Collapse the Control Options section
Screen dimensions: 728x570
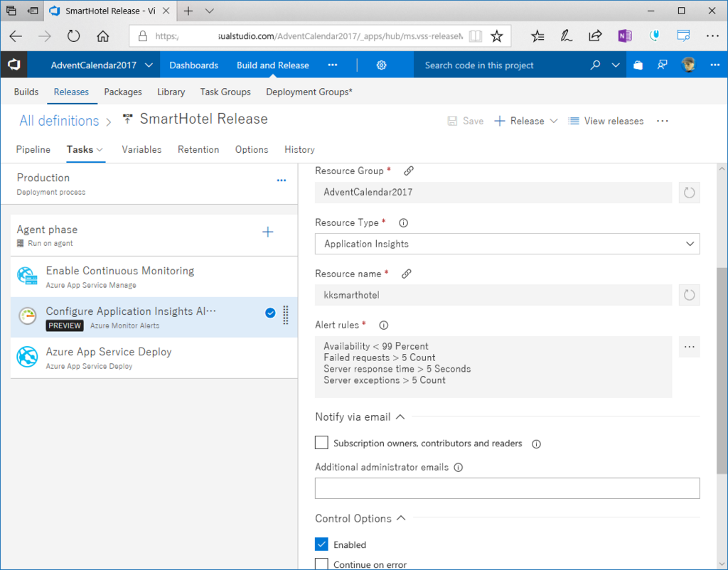coord(401,518)
